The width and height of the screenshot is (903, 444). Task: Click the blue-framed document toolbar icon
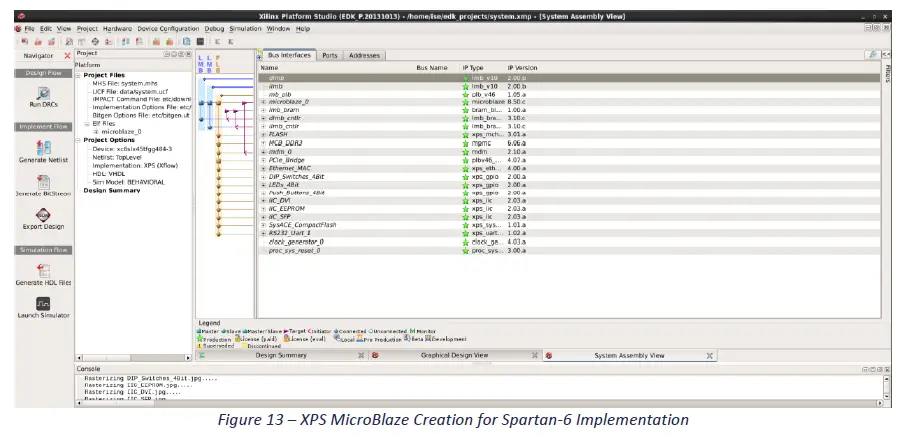(187, 41)
